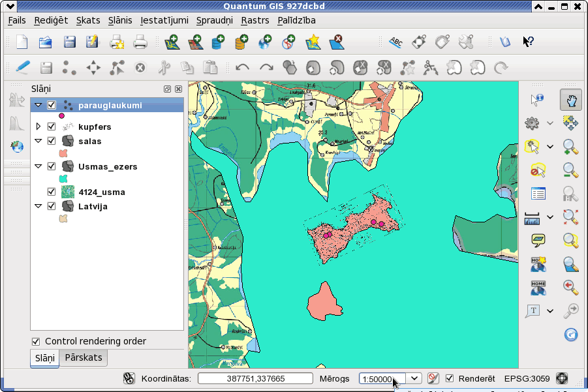
Task: Click the Zoom Out magnifier icon
Action: [x=570, y=170]
